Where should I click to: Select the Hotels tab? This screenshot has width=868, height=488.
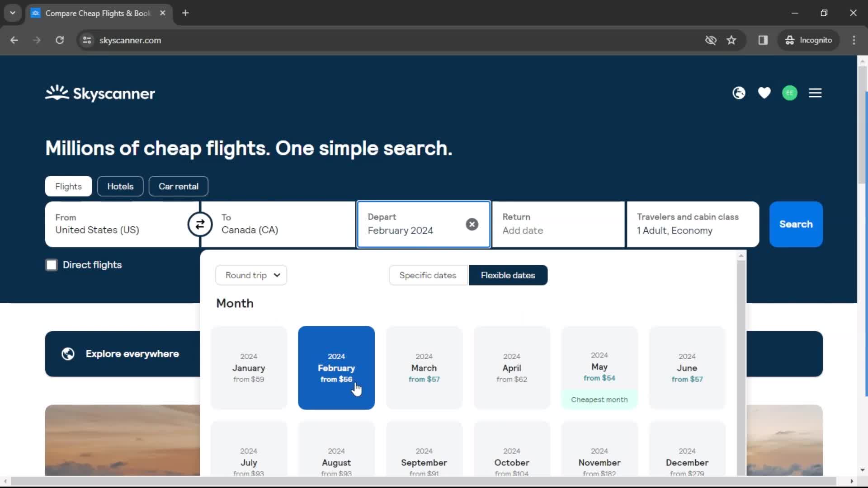[120, 187]
